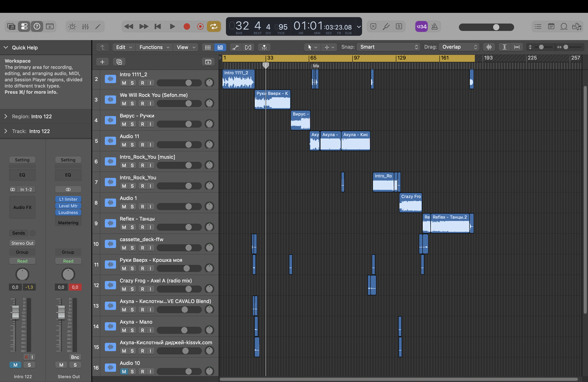Screen dimensions: 588x382
Task: Toggle the Inspector button
Action: (24, 26)
